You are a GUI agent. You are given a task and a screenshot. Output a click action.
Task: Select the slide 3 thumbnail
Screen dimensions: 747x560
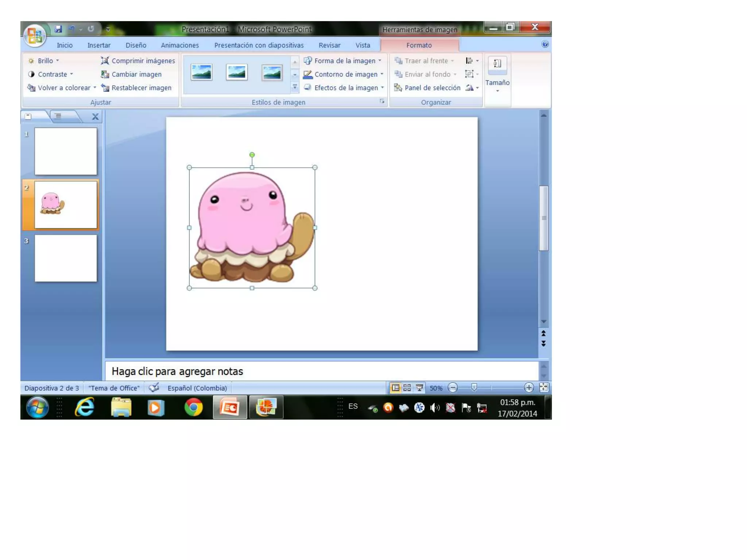pyautogui.click(x=66, y=258)
